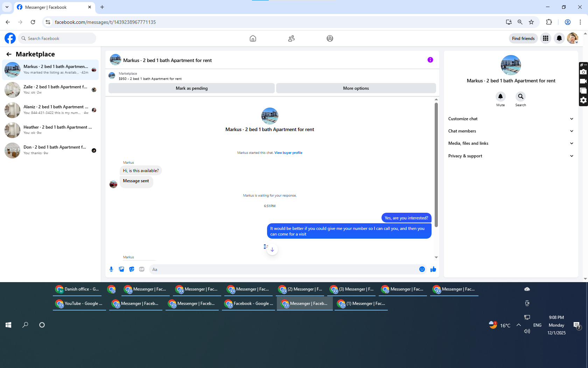
Task: Expand Chat members section
Action: click(x=511, y=131)
